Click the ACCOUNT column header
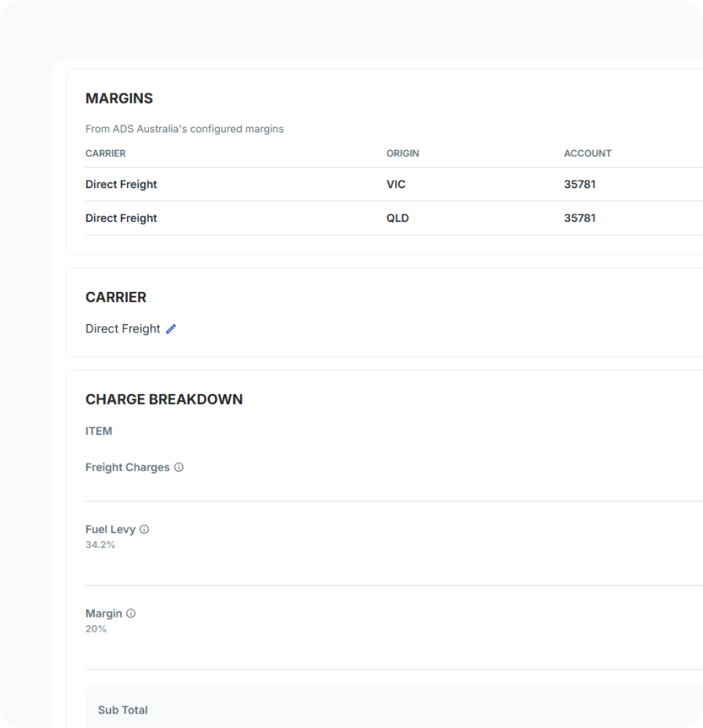The height and width of the screenshot is (728, 703). pos(588,153)
